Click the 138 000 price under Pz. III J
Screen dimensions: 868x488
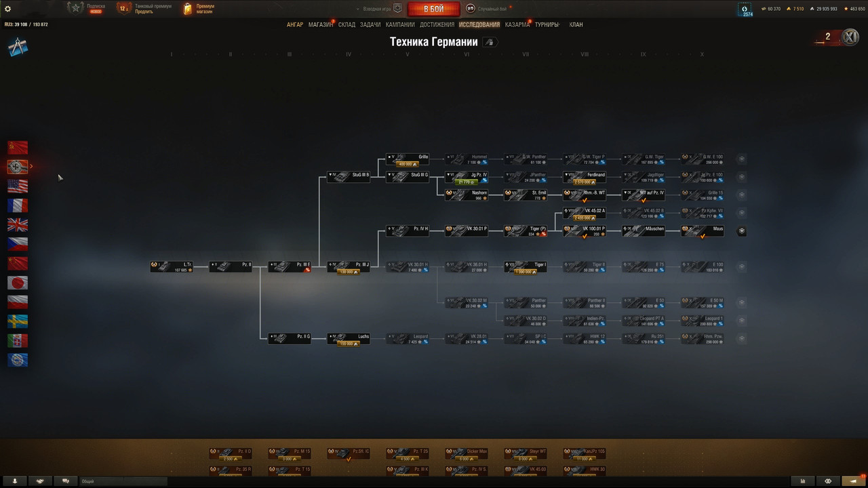(349, 272)
